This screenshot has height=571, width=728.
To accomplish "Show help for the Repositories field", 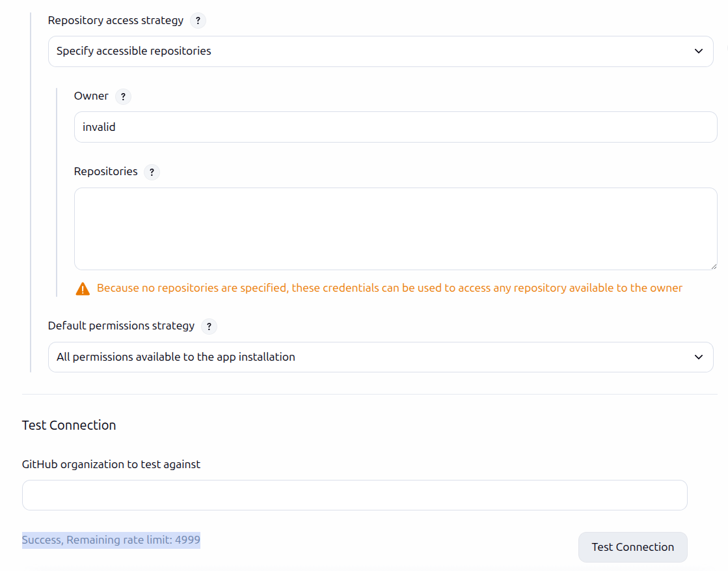I will (x=152, y=173).
